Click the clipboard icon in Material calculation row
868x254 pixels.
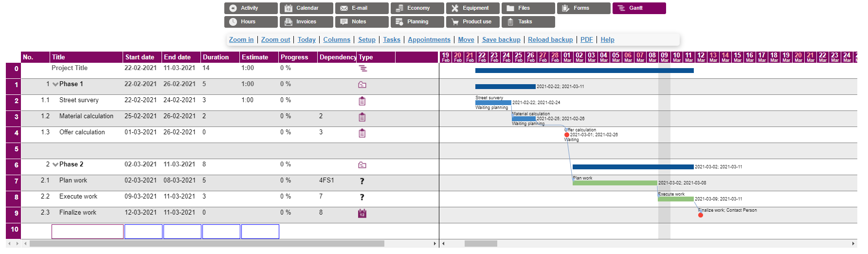click(362, 117)
